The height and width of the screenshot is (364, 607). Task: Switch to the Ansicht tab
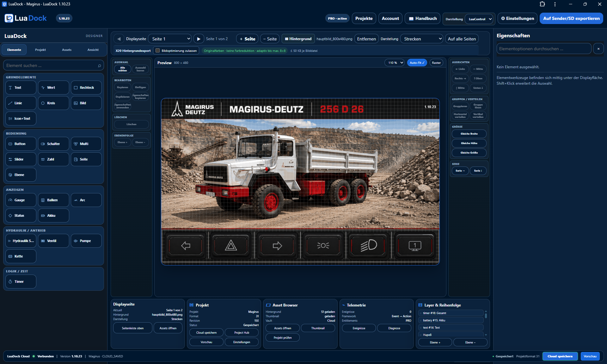click(x=93, y=50)
